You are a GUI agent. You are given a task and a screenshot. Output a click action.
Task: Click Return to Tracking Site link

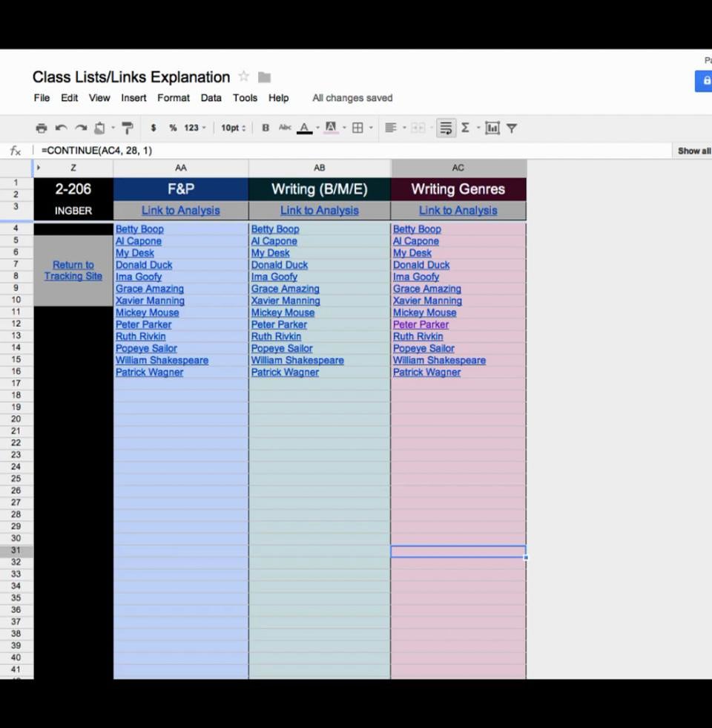[73, 270]
